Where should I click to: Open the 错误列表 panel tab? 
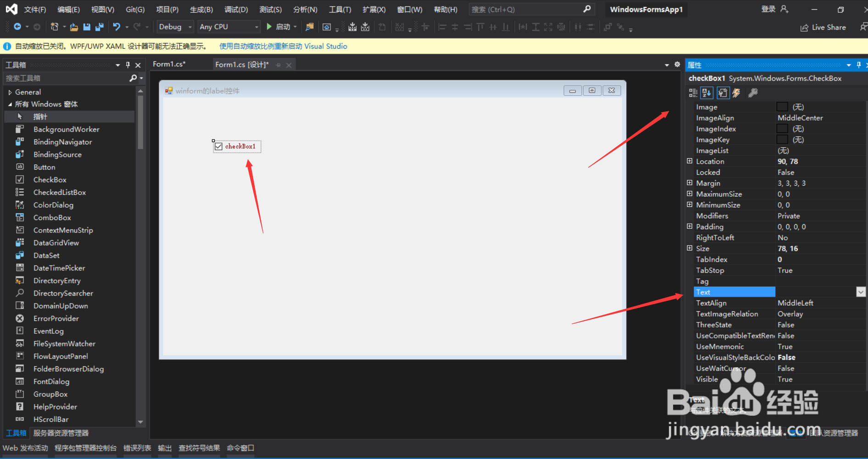point(137,448)
